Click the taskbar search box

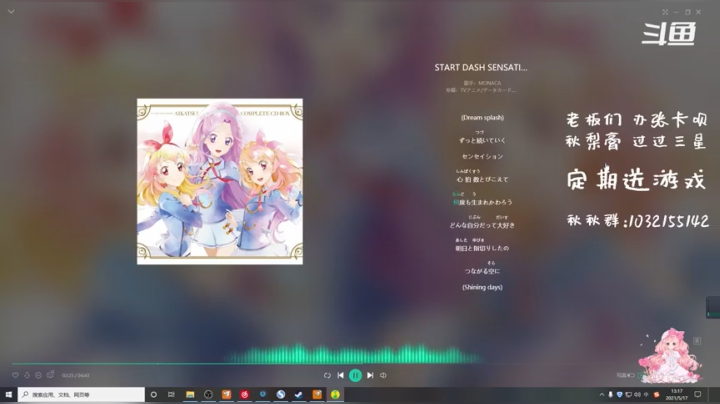click(81, 394)
